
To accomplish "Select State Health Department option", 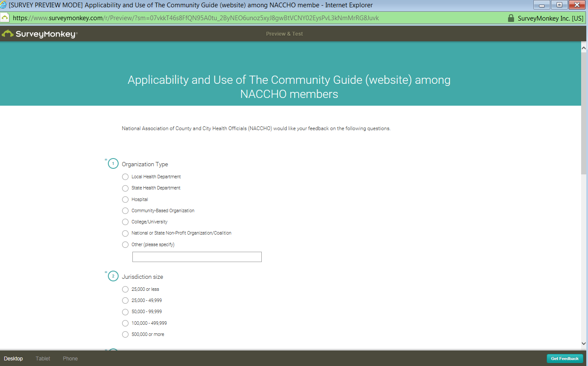I will tap(125, 188).
